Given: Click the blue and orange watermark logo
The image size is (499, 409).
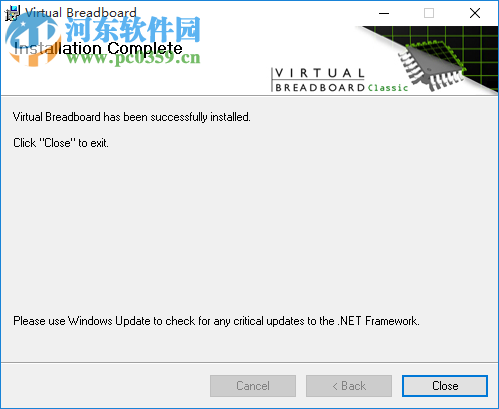Looking at the screenshot, I should click(32, 39).
